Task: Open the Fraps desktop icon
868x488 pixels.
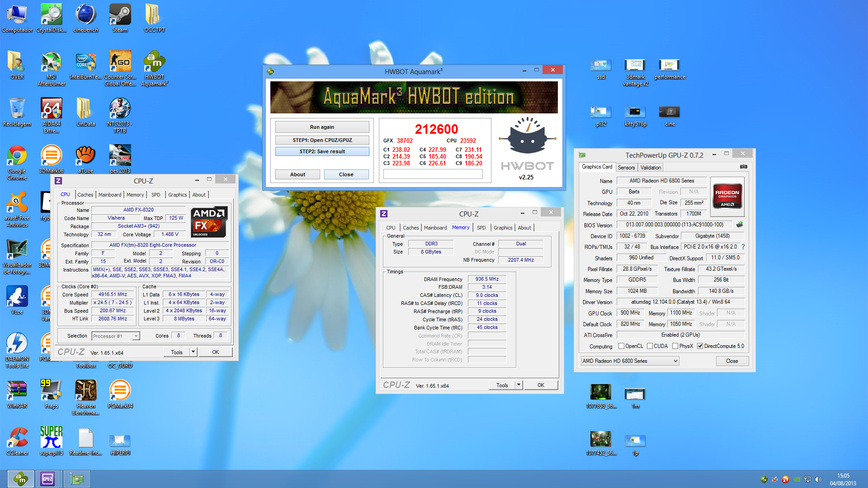Action: click(x=51, y=394)
